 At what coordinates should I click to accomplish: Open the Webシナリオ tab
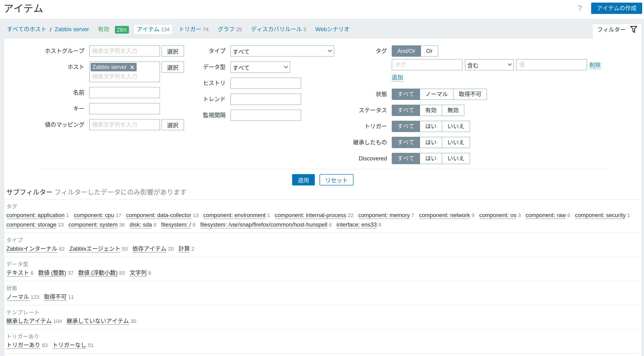point(332,29)
